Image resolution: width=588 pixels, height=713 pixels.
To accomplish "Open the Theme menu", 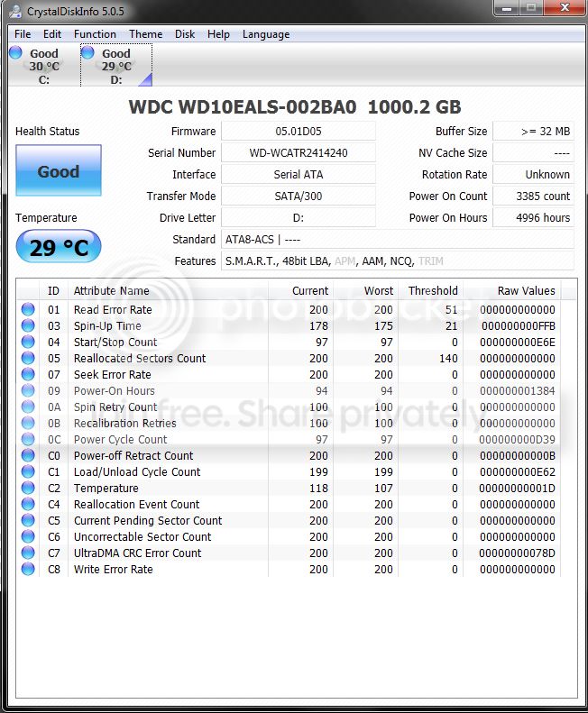I will coord(145,34).
